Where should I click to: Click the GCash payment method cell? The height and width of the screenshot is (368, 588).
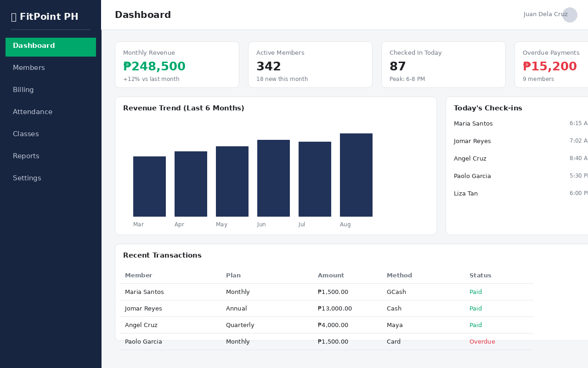click(396, 292)
